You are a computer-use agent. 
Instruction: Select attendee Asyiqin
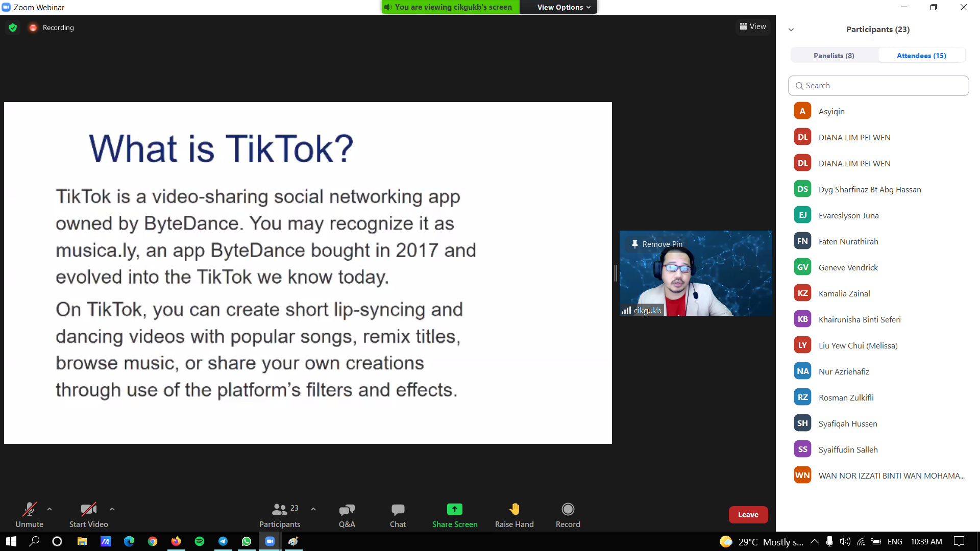pyautogui.click(x=878, y=111)
